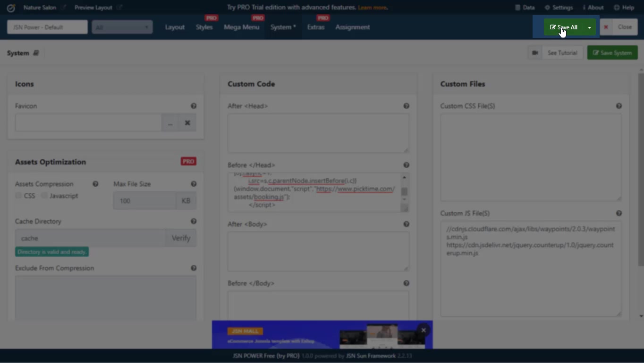
Task: Enable Javascript assets compression checkbox
Action: pos(44,196)
